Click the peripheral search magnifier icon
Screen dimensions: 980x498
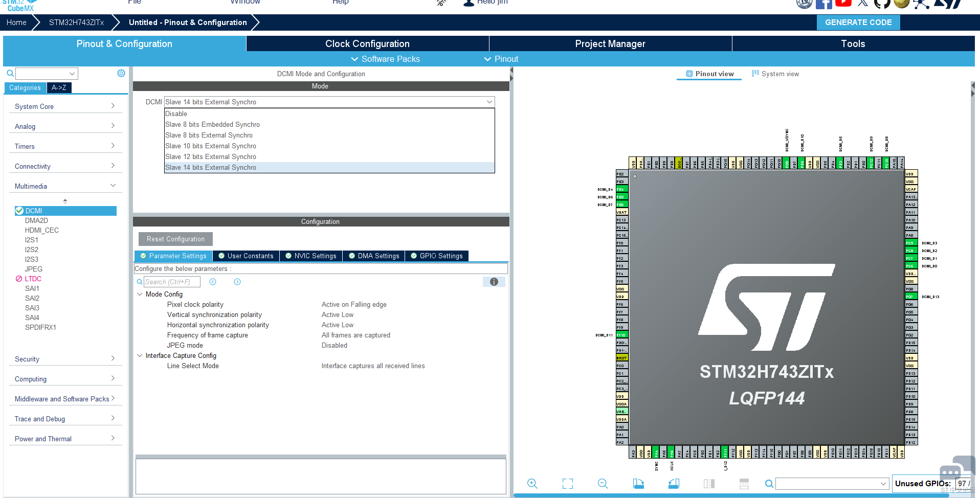10,74
